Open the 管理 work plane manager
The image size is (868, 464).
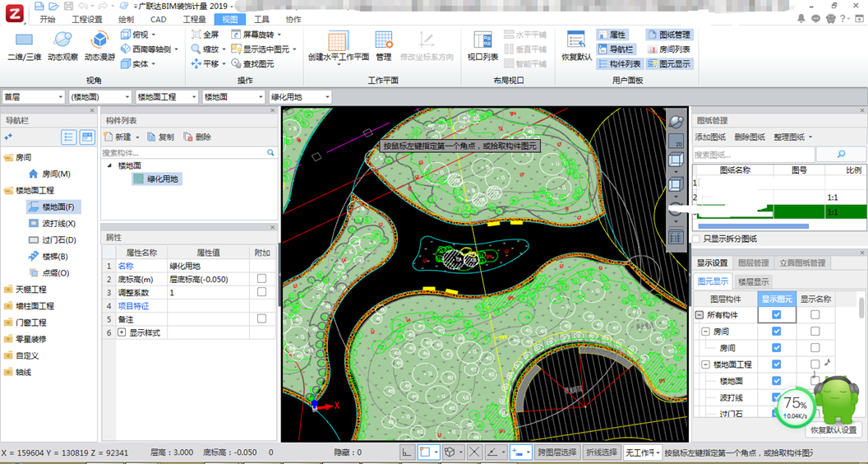tap(384, 47)
